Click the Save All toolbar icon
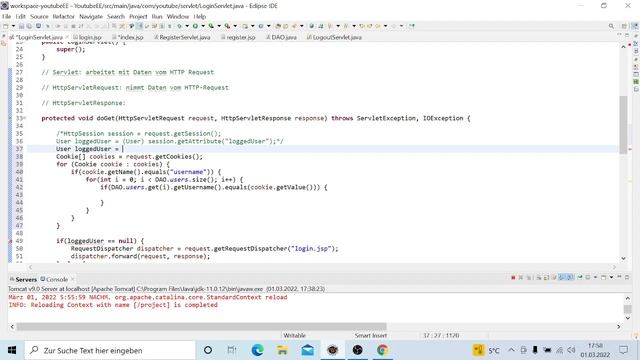Image resolution: width=640 pixels, height=360 pixels. [x=29, y=26]
